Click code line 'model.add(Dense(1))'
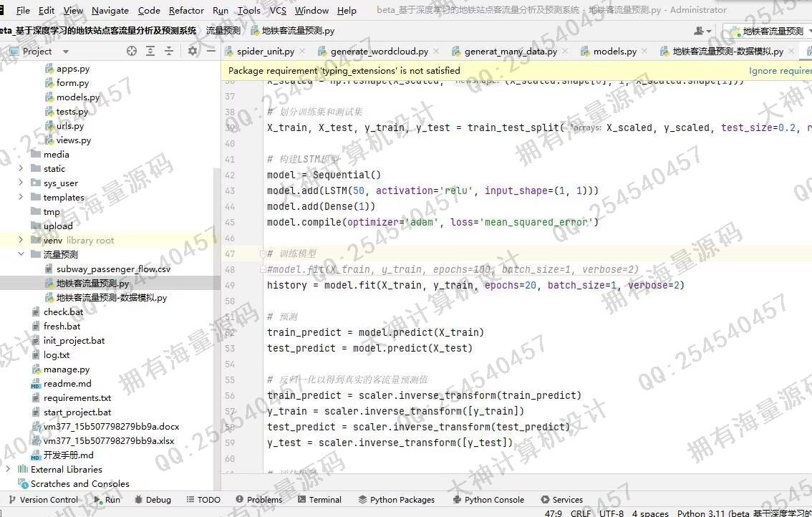The width and height of the screenshot is (812, 517). (321, 207)
